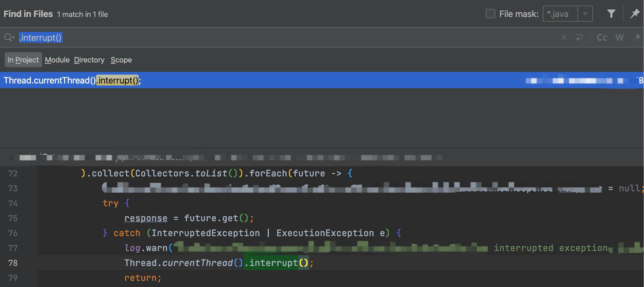
Task: Click the new line arrow icon
Action: click(579, 37)
